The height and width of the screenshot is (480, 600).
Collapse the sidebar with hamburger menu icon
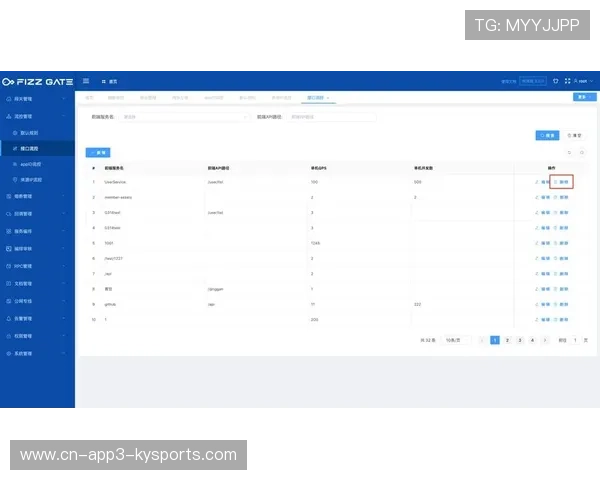click(86, 81)
